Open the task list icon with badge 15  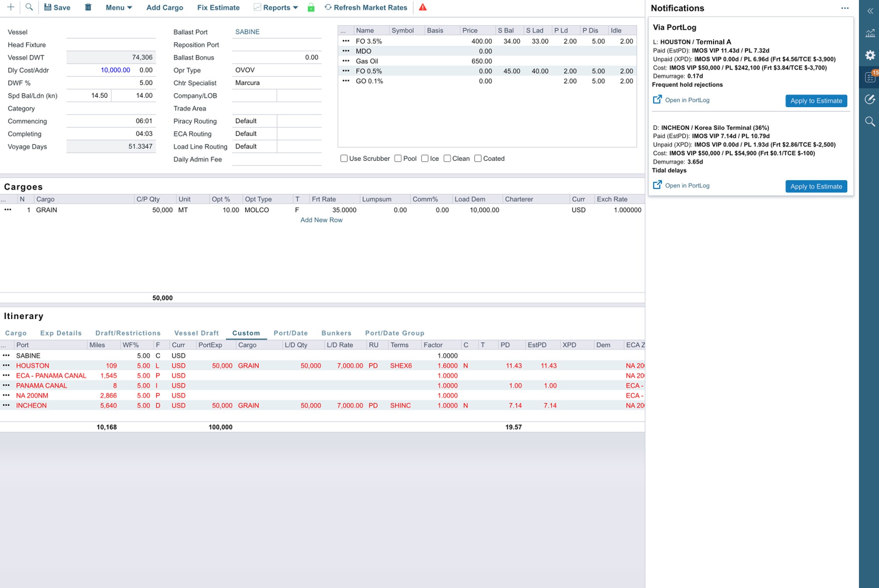point(870,77)
